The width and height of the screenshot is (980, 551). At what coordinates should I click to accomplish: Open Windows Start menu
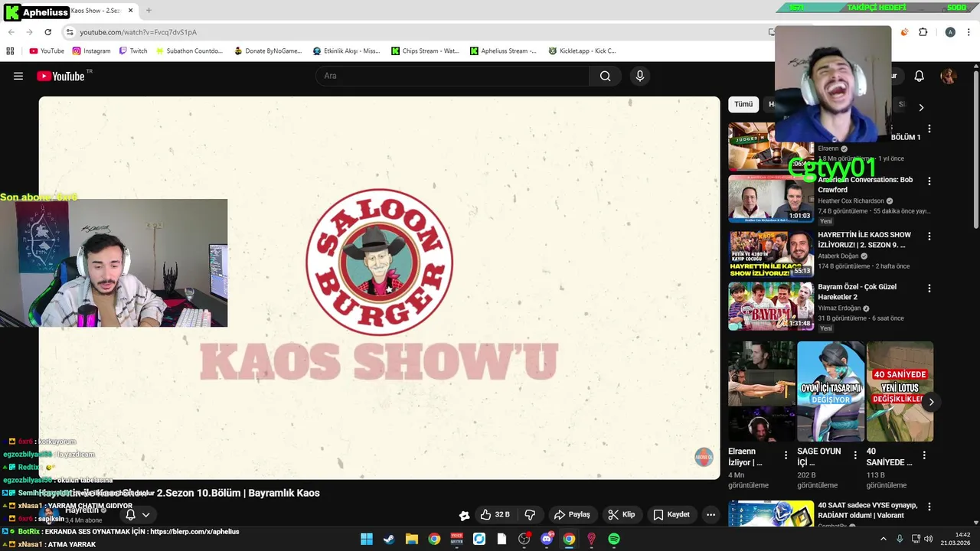click(366, 539)
